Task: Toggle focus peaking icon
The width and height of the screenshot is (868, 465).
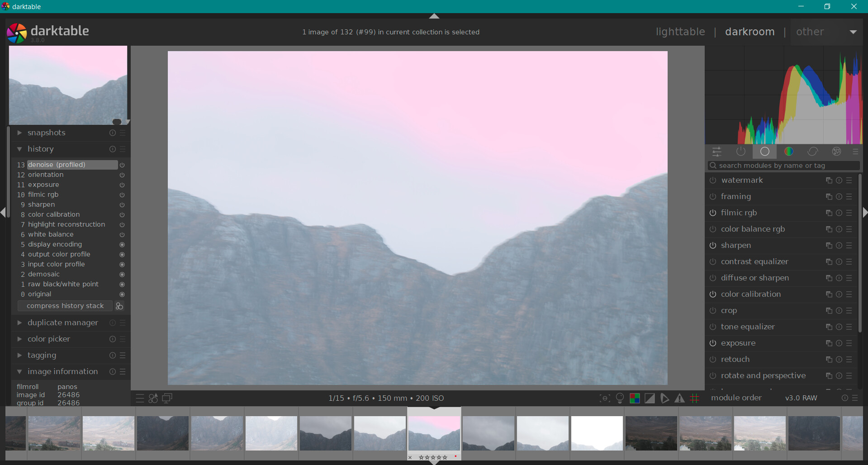Action: pos(605,398)
